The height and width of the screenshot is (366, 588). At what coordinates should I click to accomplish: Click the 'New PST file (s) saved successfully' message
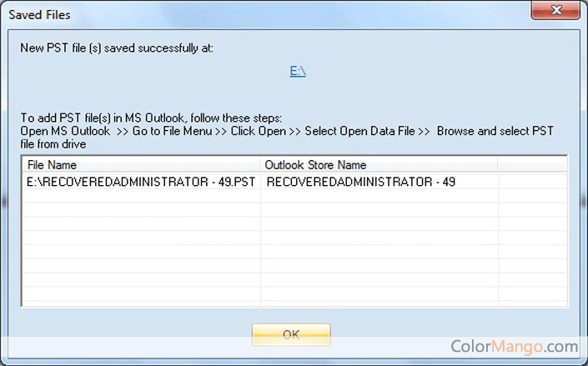click(x=117, y=48)
